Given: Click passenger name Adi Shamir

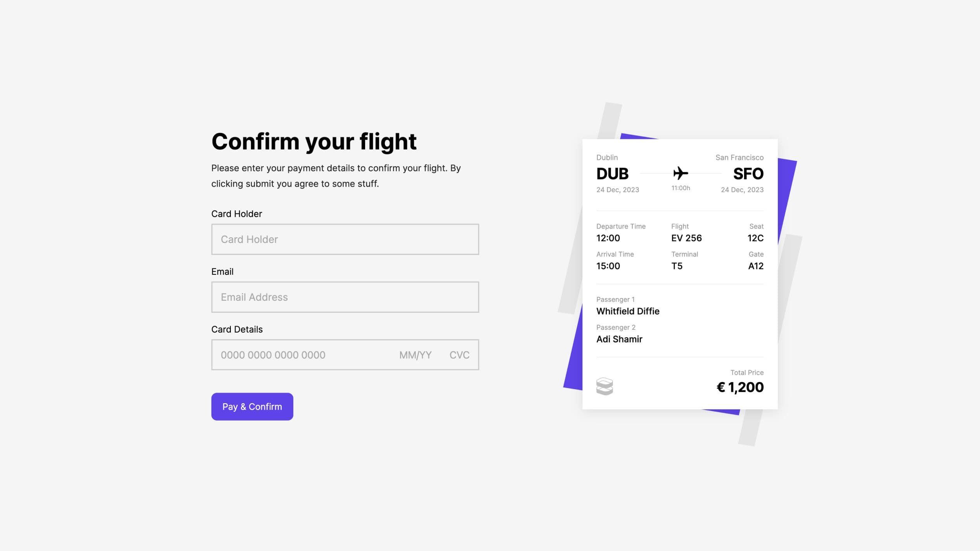Looking at the screenshot, I should (x=619, y=339).
